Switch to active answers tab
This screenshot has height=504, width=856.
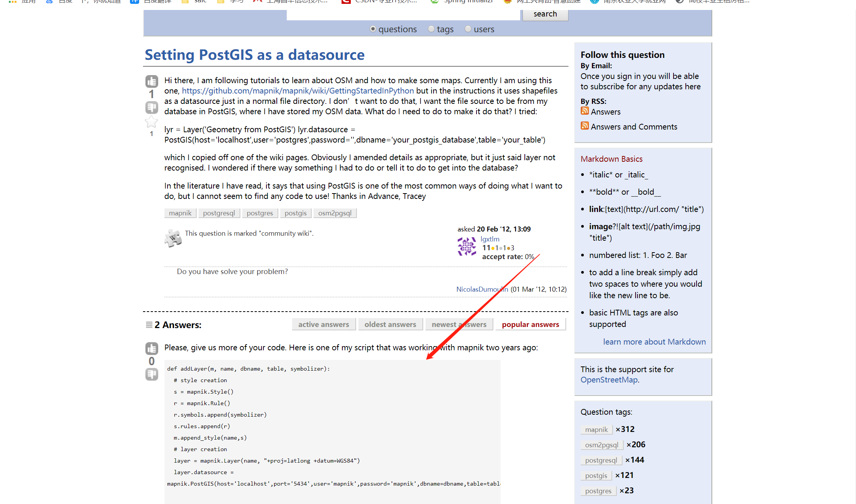324,324
